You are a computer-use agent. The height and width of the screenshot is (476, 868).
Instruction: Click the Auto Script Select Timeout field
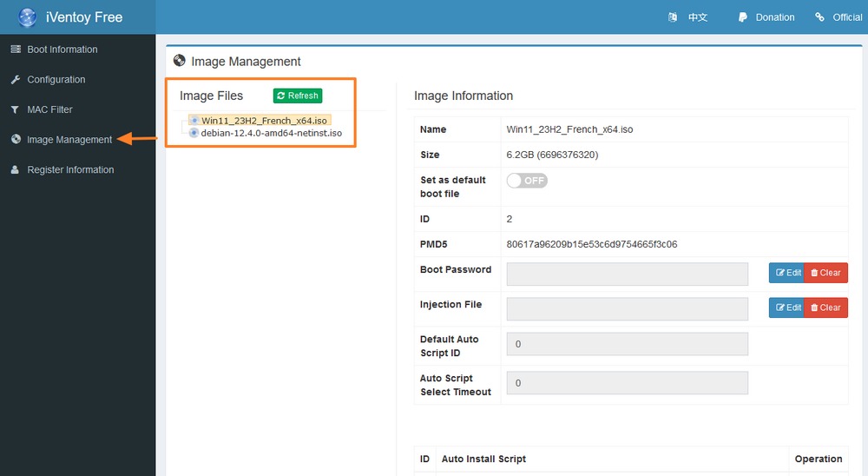point(627,383)
